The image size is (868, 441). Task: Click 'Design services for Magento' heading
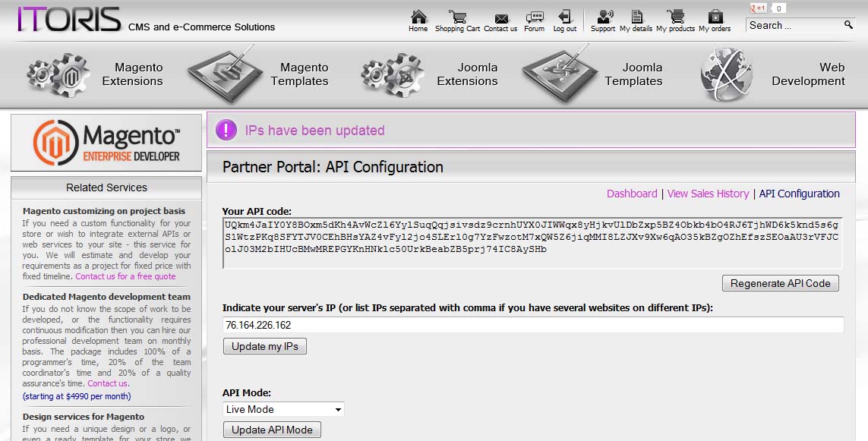[84, 417]
